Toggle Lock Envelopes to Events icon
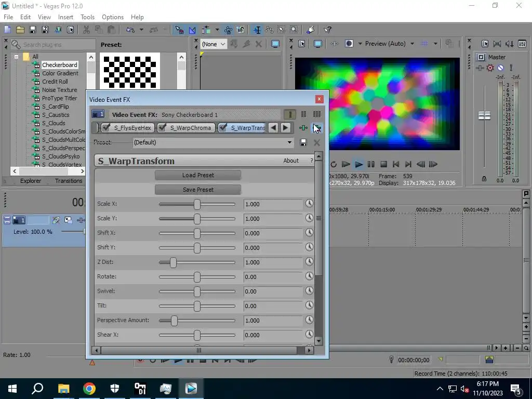This screenshot has height=399, width=532. click(x=228, y=30)
